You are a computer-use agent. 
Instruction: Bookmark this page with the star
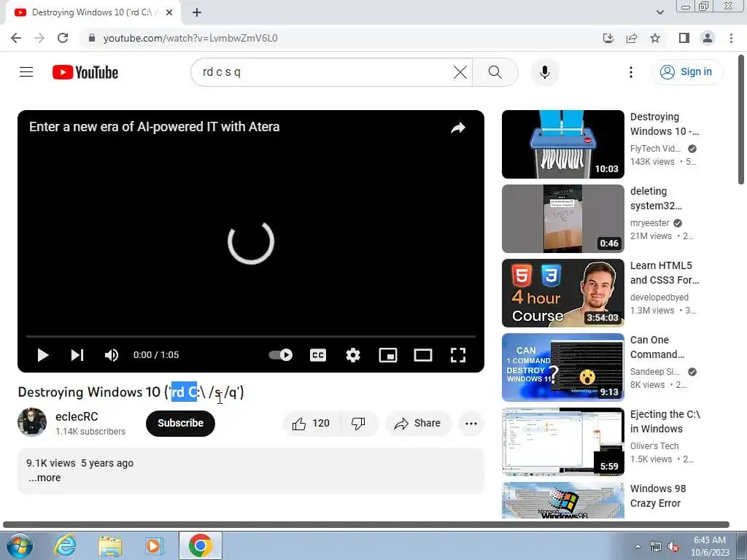click(x=655, y=38)
